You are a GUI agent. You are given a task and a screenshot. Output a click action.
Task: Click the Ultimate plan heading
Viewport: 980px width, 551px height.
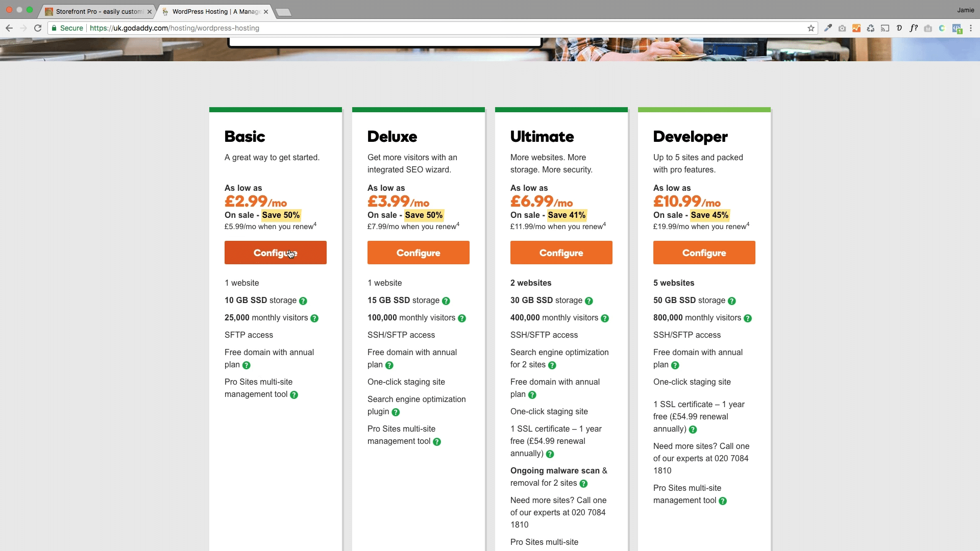[x=542, y=137]
